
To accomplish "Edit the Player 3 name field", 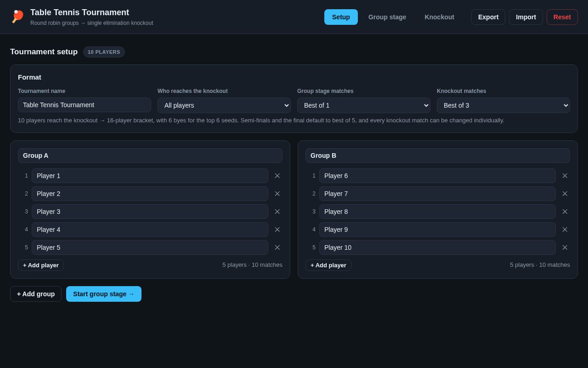I will [x=150, y=212].
